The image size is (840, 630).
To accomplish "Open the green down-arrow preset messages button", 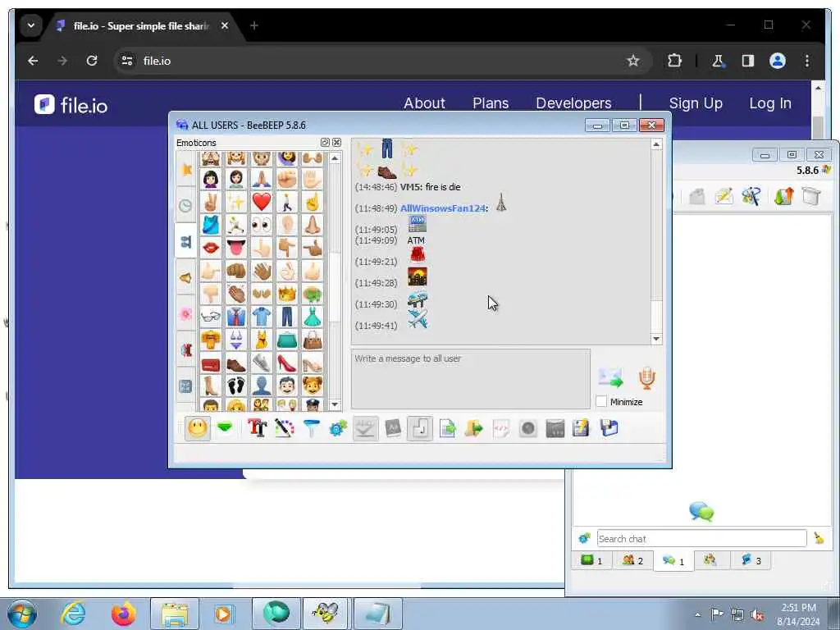I will (226, 428).
